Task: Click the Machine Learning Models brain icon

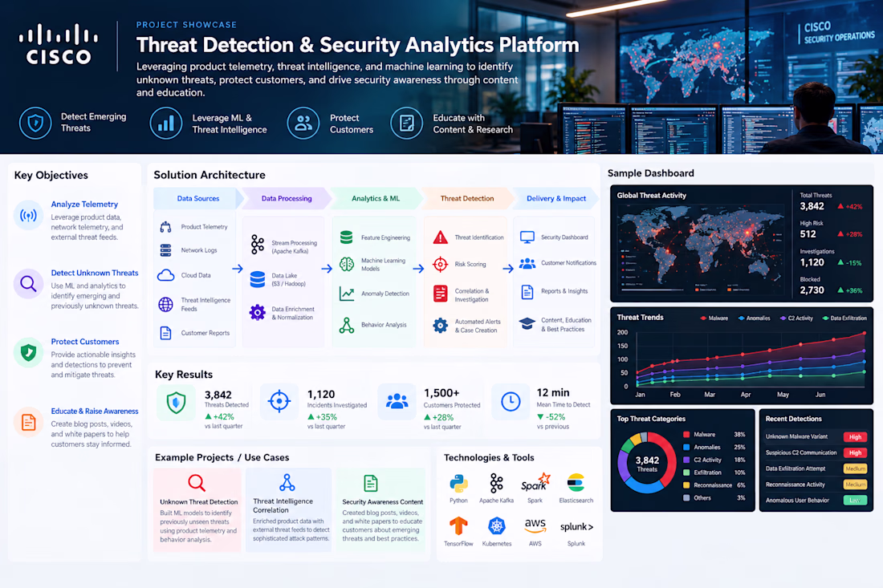Action: coord(346,264)
